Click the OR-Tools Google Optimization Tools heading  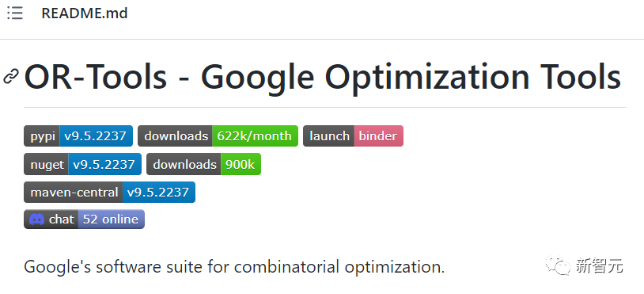pyautogui.click(x=323, y=77)
